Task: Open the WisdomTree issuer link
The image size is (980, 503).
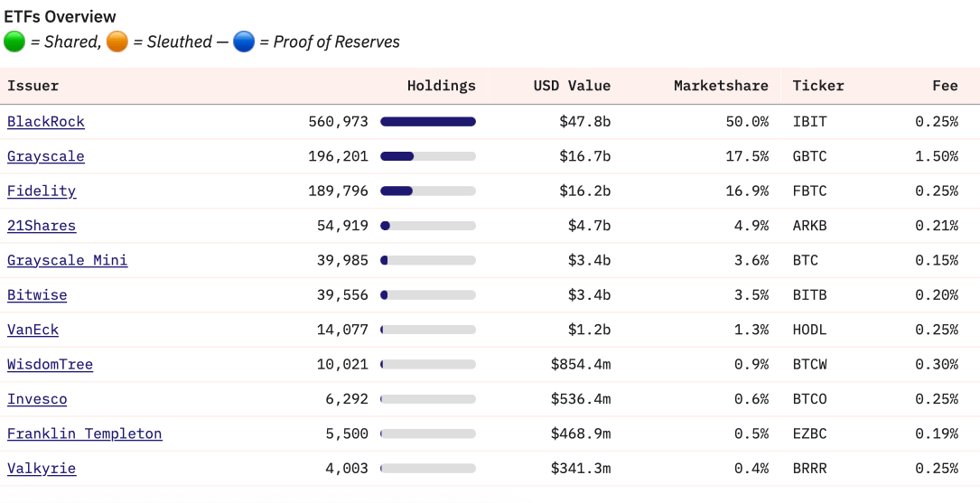Action: (50, 364)
